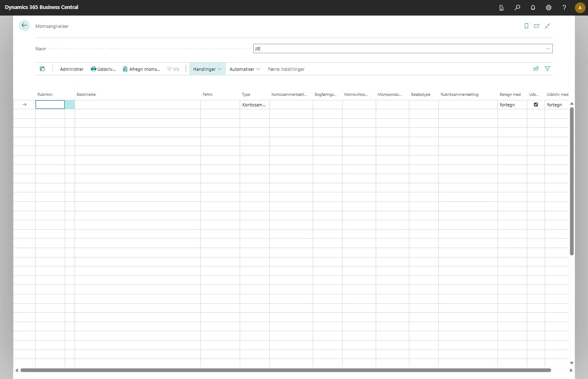Viewport: 588px width, 379px height.
Task: Click the Beskrivelse cell in first row
Action: click(x=138, y=105)
